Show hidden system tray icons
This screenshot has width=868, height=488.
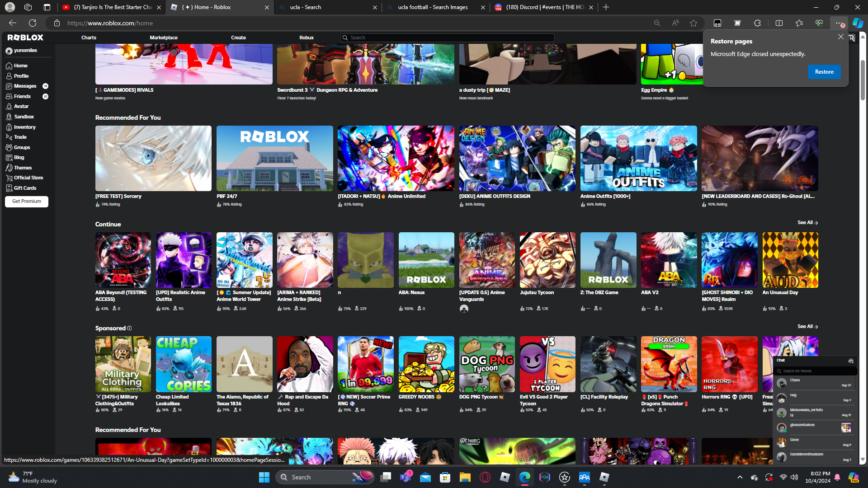[x=740, y=477]
